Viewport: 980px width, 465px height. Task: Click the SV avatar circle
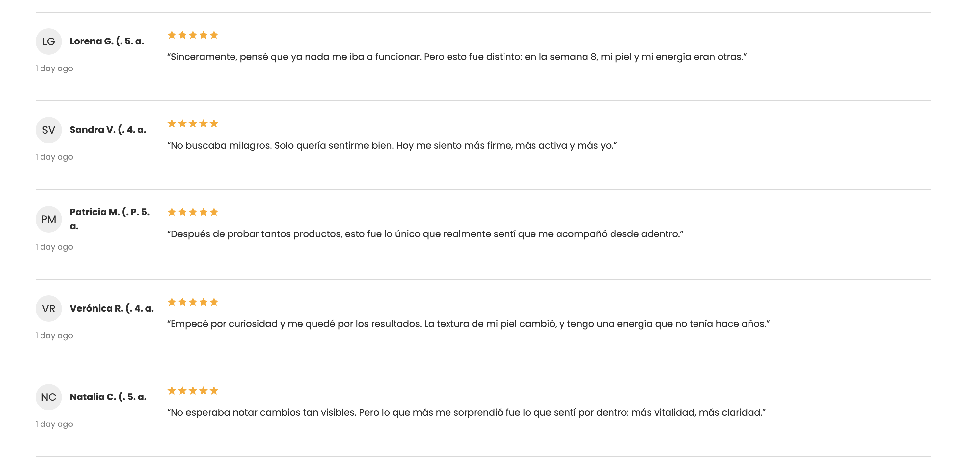pos(49,130)
